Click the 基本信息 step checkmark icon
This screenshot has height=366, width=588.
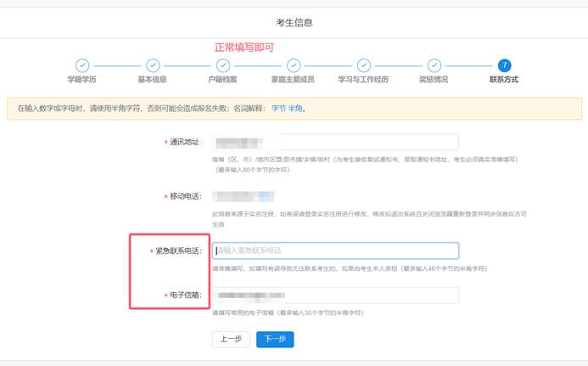[x=153, y=65]
